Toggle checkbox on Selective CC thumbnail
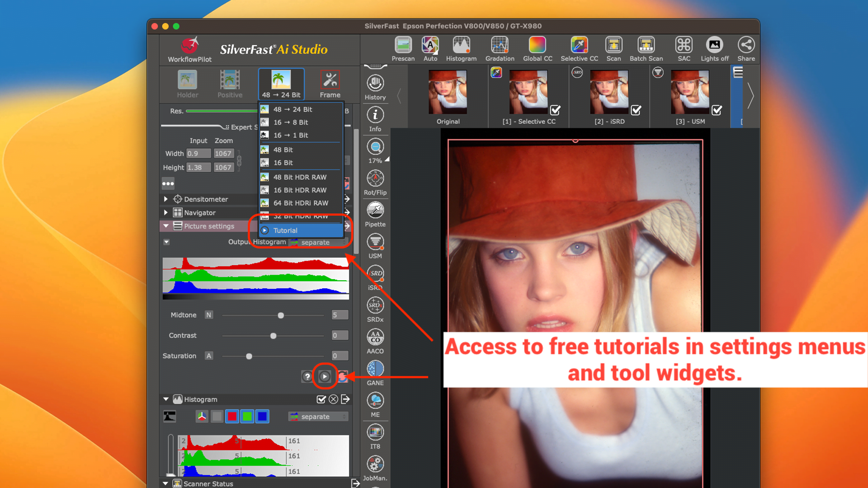This screenshot has width=868, height=488. click(x=555, y=110)
